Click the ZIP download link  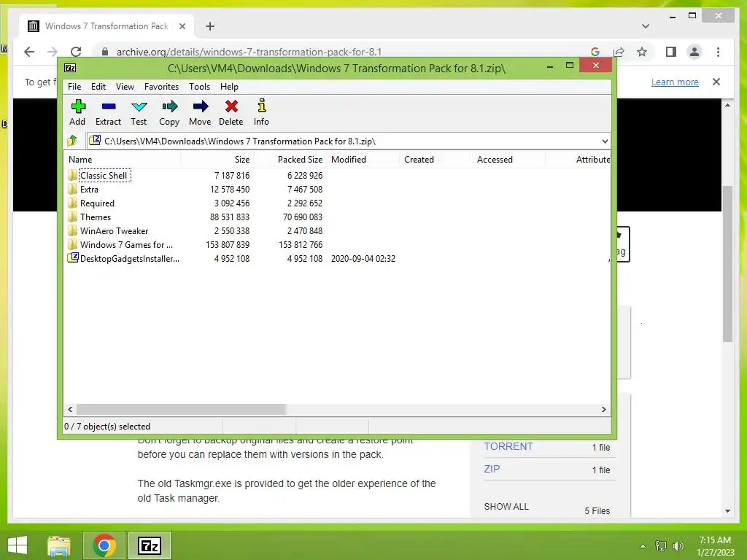[492, 469]
